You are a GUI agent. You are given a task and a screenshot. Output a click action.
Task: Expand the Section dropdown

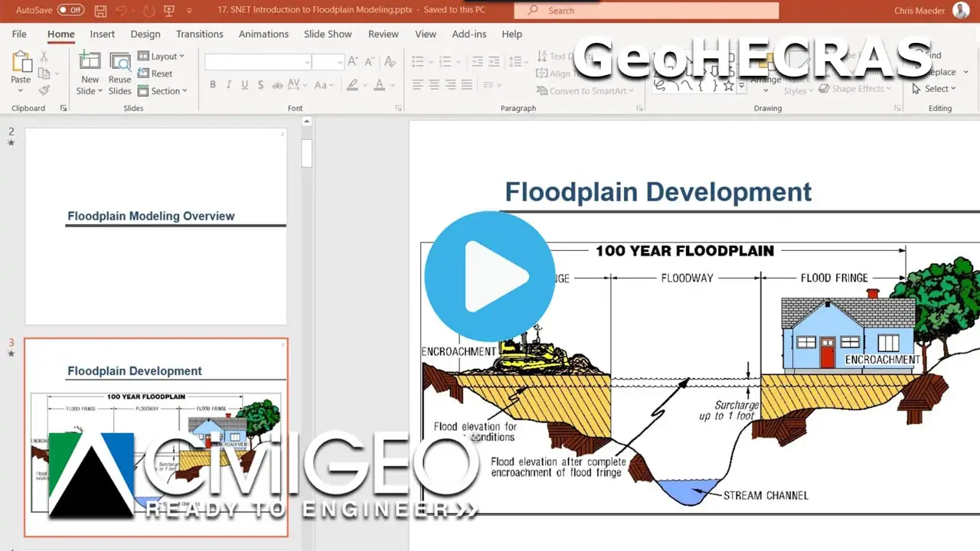163,91
